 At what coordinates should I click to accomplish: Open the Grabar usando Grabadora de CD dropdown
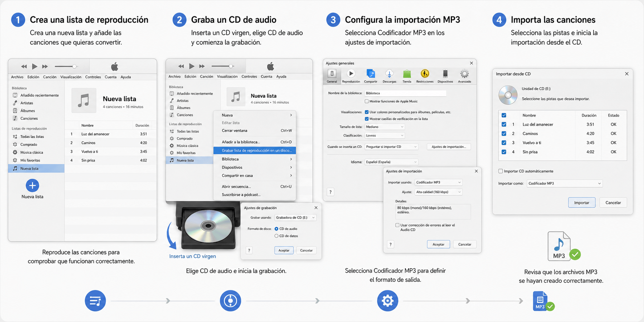coord(295,217)
